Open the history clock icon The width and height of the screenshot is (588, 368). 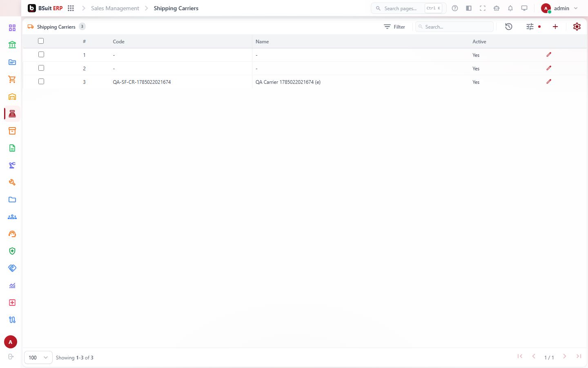(509, 27)
